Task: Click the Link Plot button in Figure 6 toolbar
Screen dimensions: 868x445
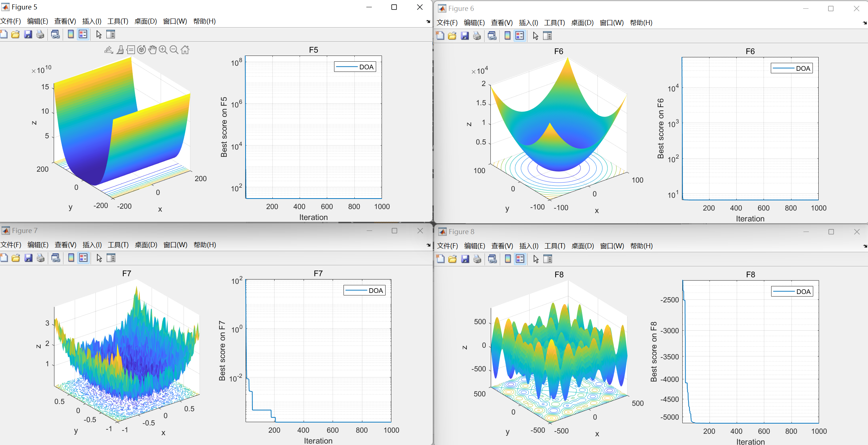Action: (x=492, y=36)
